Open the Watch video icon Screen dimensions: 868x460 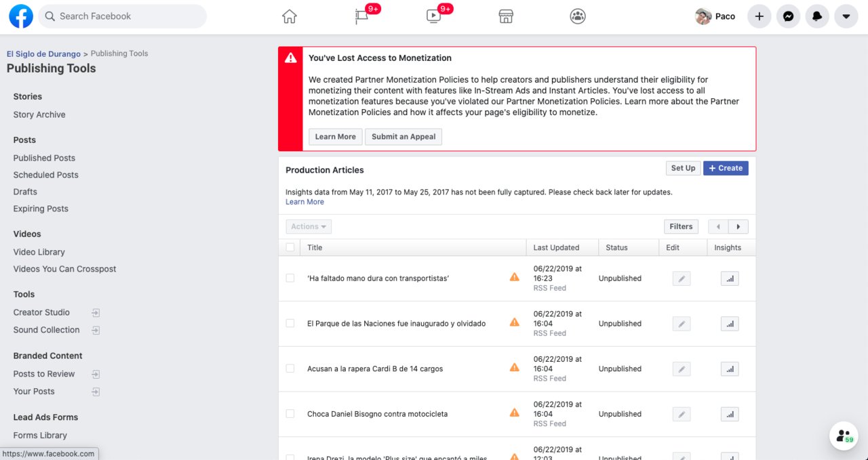pos(434,16)
